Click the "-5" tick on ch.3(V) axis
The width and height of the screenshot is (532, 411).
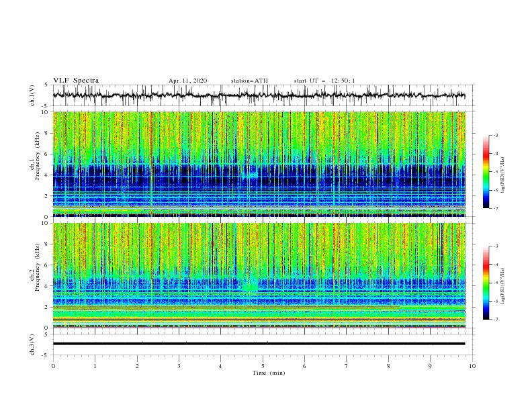tap(46, 355)
